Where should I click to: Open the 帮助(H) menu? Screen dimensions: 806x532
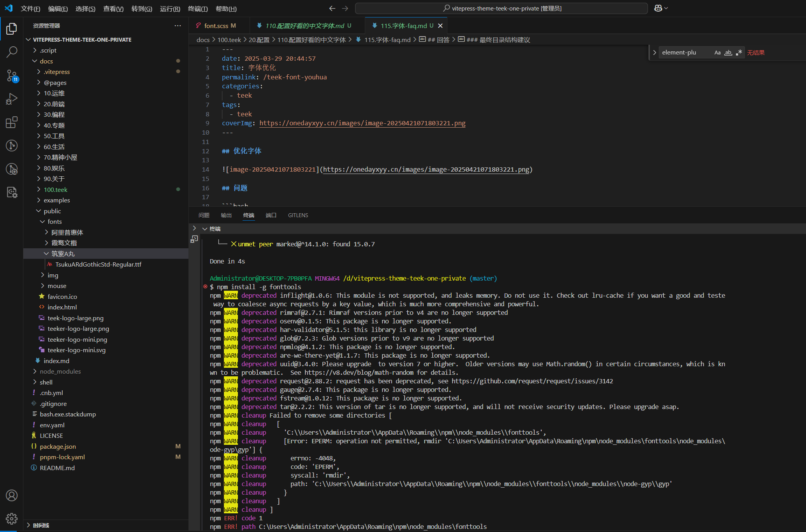pos(226,9)
